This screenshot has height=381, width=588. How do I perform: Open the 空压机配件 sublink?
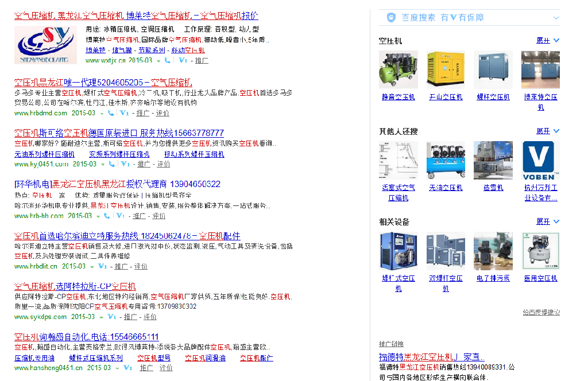[x=257, y=358]
